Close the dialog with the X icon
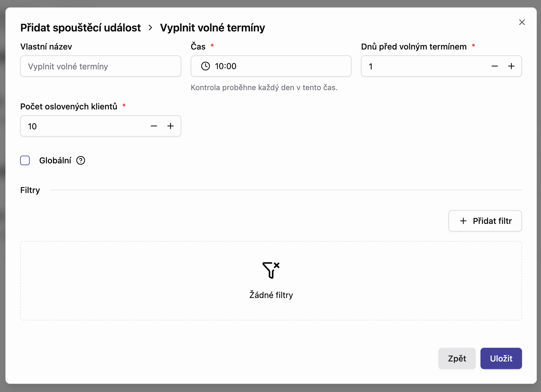The height and width of the screenshot is (392, 541). [x=522, y=22]
